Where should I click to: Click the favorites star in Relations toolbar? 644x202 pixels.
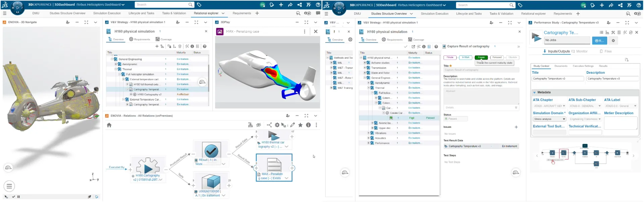point(300,125)
